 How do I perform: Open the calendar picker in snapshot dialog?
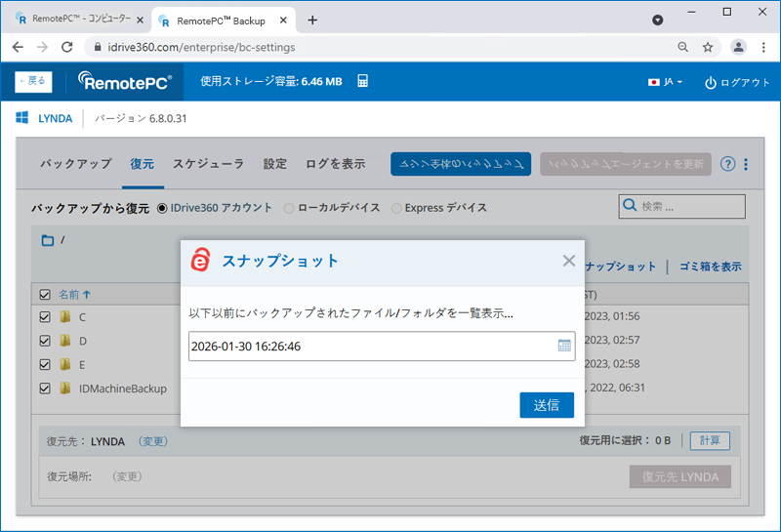[x=564, y=346]
